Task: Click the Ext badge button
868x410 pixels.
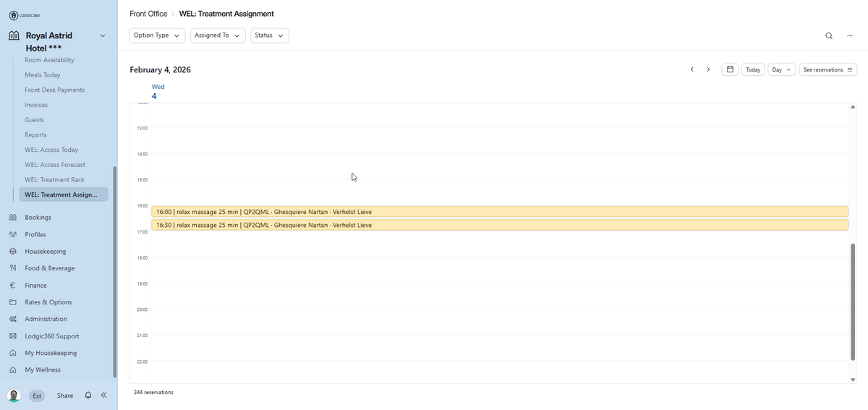Action: coord(38,396)
